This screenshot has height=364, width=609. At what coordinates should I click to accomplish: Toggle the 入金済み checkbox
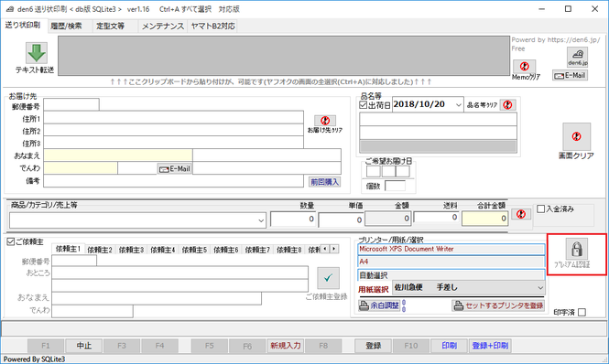(x=540, y=209)
